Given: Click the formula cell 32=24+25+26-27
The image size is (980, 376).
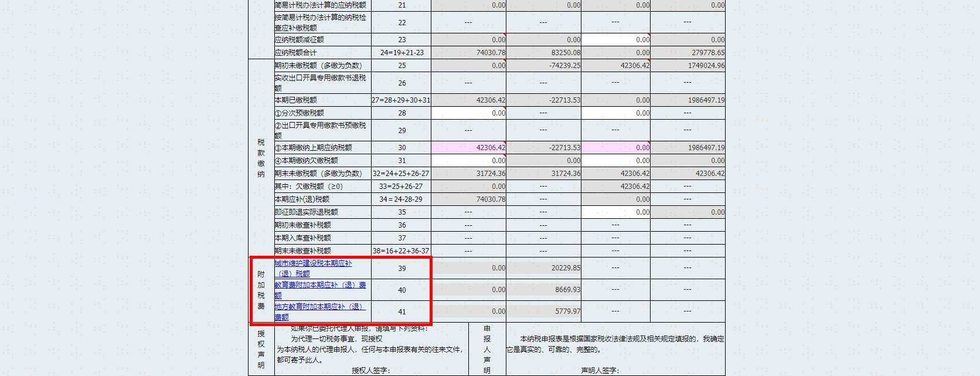Looking at the screenshot, I should click(401, 173).
